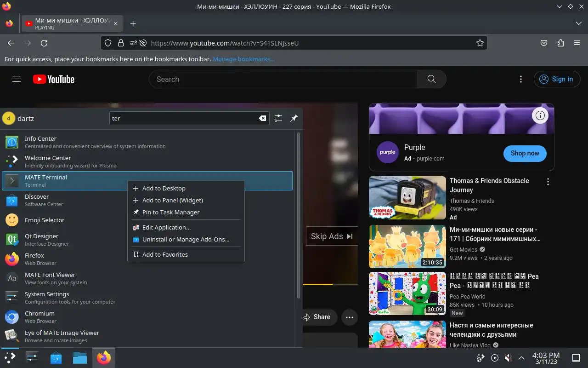Clear the launcher search text
This screenshot has width=588, height=368.
click(262, 118)
